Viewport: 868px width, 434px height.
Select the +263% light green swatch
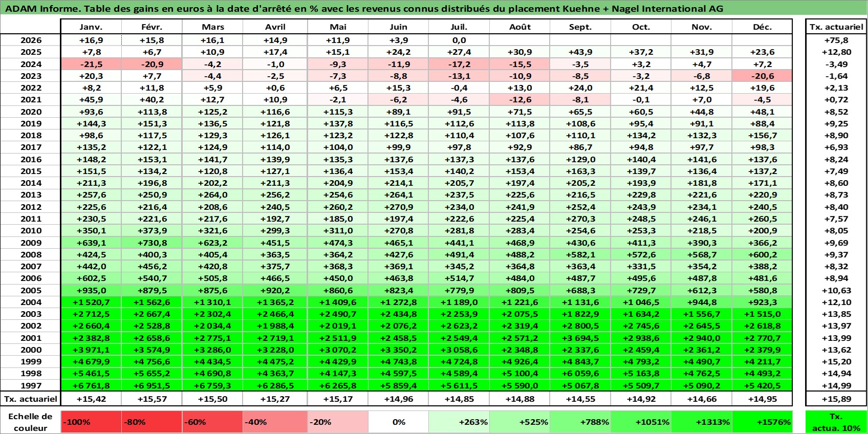pyautogui.click(x=459, y=422)
